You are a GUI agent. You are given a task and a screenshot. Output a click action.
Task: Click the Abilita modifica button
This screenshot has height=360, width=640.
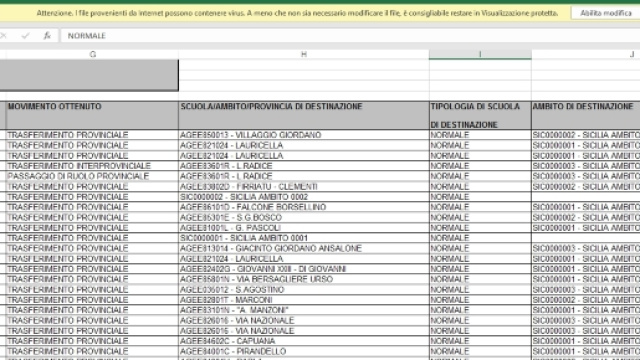click(x=606, y=13)
